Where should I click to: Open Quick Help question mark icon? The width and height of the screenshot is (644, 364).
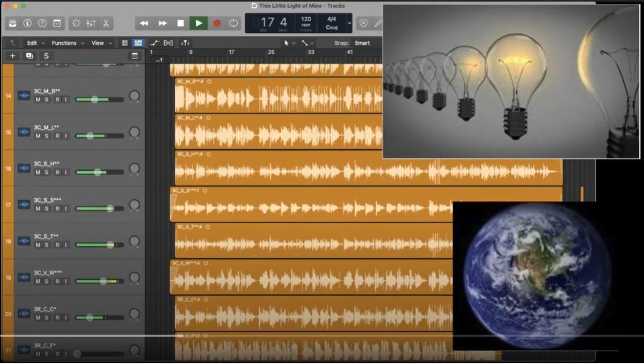pos(42,23)
